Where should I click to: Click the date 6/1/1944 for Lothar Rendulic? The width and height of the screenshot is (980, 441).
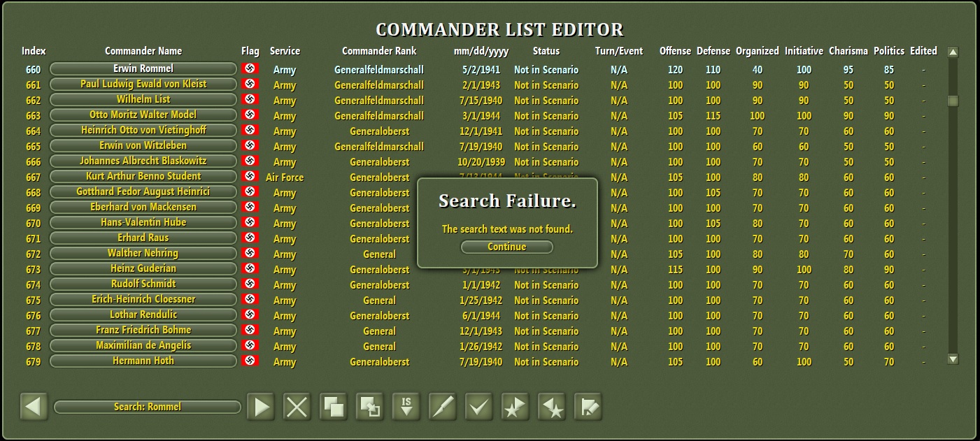pyautogui.click(x=481, y=316)
